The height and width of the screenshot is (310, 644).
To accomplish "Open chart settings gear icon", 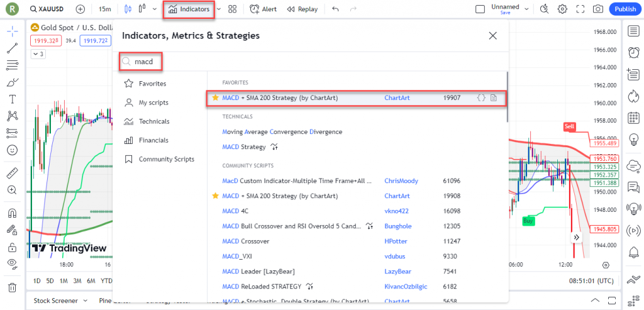I will coord(562,9).
